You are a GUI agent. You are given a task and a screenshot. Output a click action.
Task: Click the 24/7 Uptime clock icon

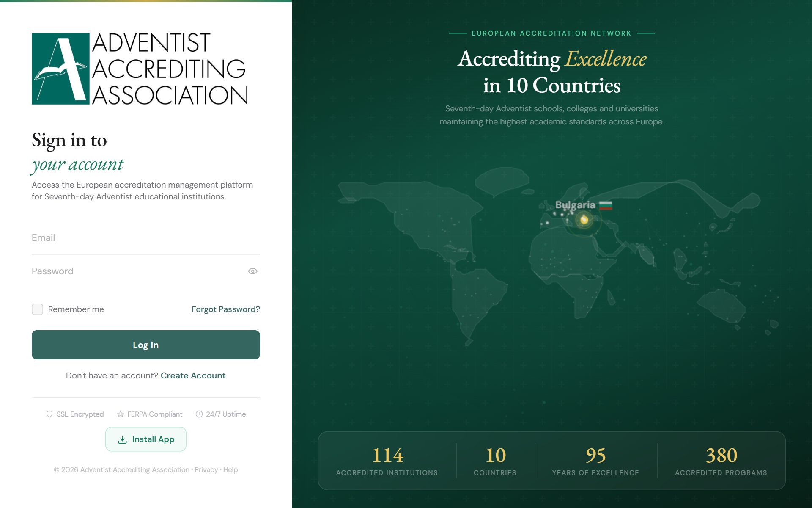point(199,414)
